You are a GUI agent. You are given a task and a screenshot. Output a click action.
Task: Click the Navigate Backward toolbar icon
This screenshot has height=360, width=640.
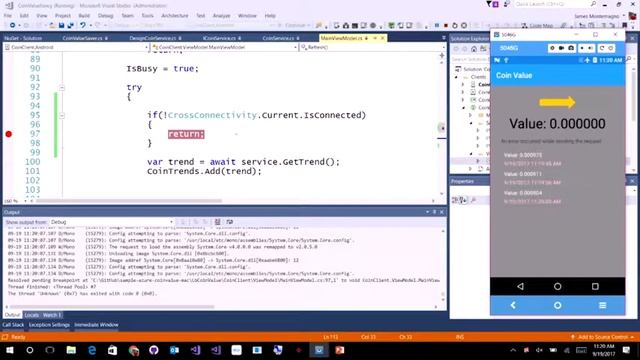(x=12, y=25)
